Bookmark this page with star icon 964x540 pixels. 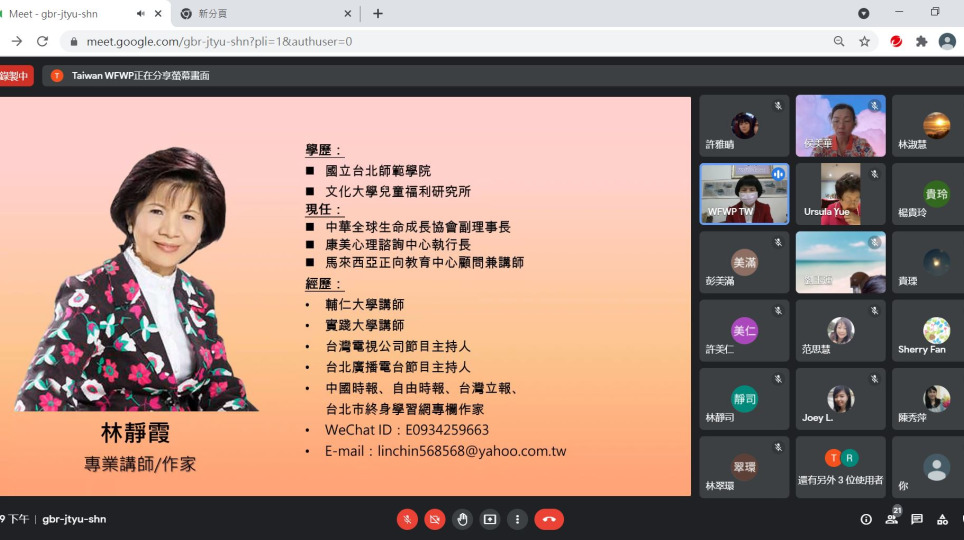click(864, 41)
